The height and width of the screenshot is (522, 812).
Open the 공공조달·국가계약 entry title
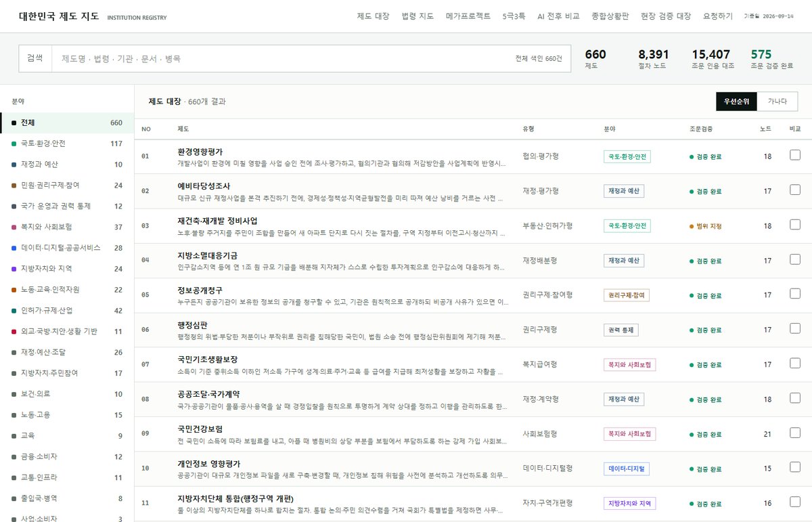(x=208, y=394)
